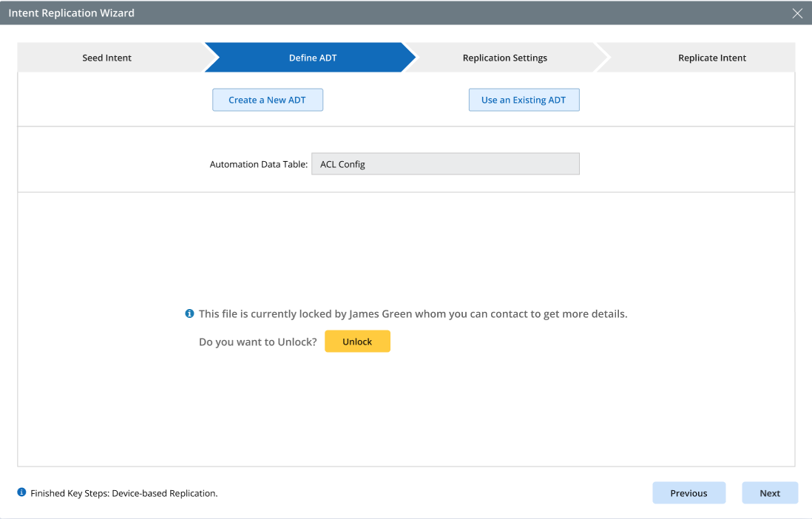The height and width of the screenshot is (519, 812).
Task: Click Create a New ADT button
Action: (267, 100)
